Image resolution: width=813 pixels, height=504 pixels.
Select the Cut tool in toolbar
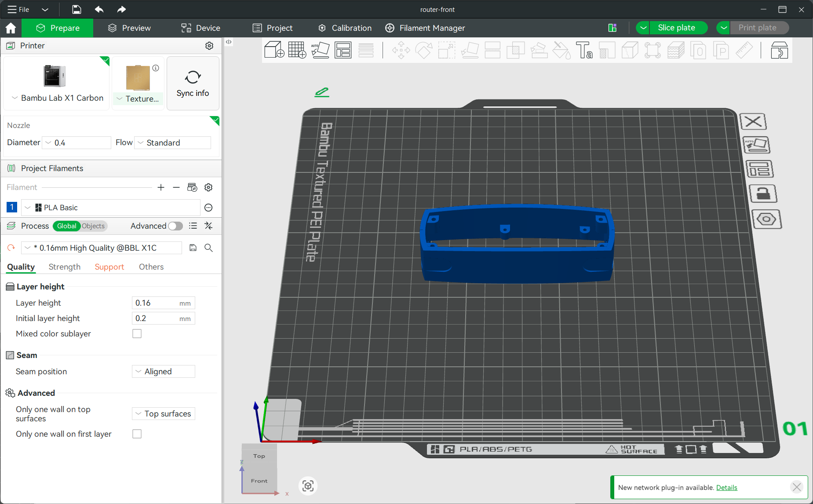point(492,50)
